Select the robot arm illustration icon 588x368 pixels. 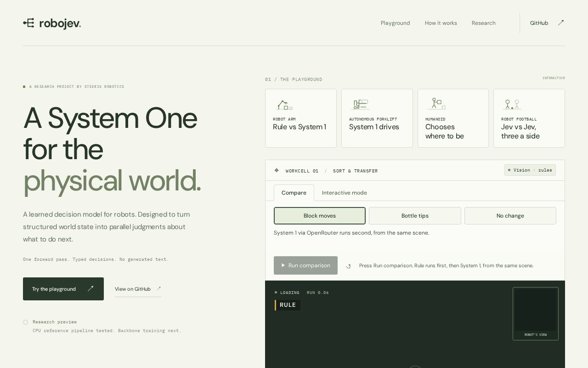[284, 104]
